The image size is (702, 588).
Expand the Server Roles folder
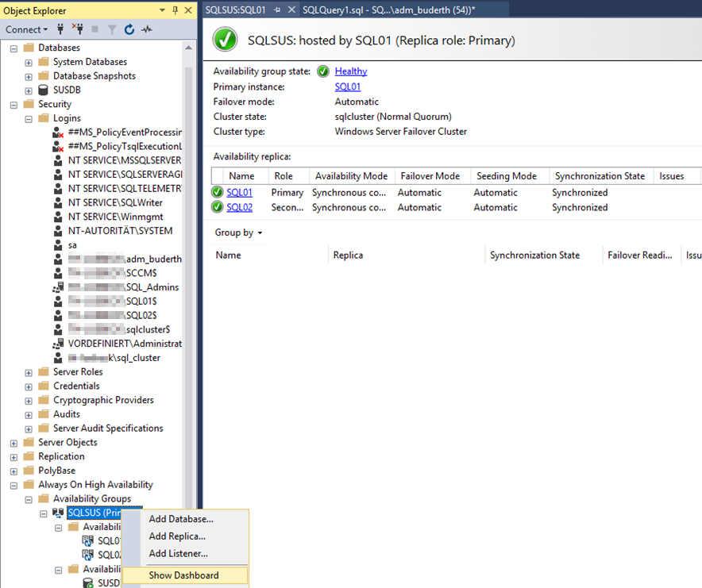[x=29, y=373]
